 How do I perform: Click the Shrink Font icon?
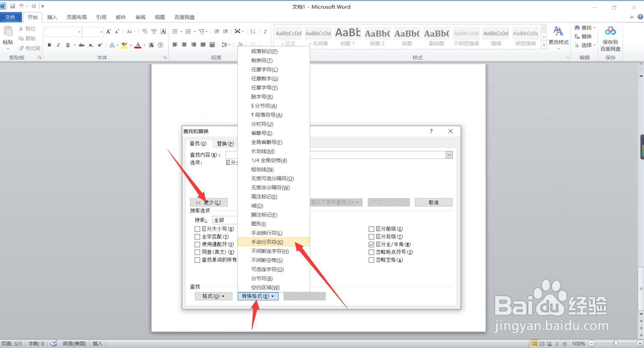point(117,31)
